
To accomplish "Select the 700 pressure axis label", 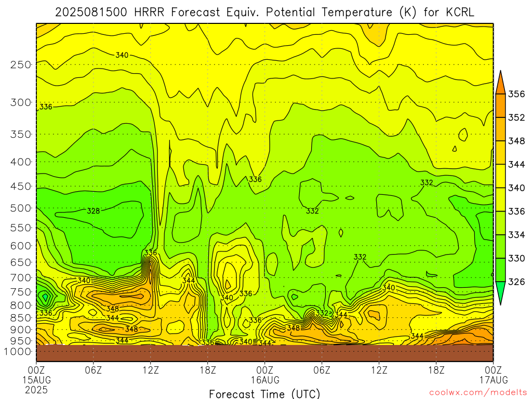I will [x=21, y=277].
